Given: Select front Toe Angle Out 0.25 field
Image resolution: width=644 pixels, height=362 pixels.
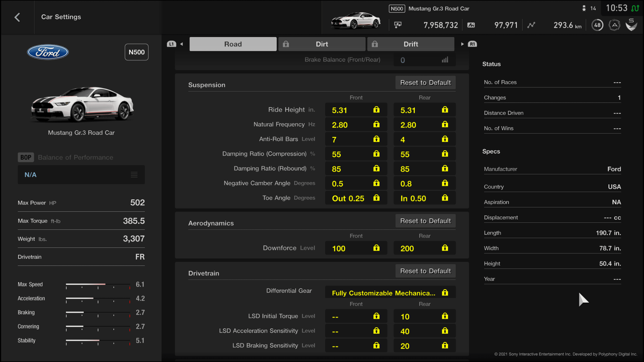Looking at the screenshot, I should coord(356,198).
